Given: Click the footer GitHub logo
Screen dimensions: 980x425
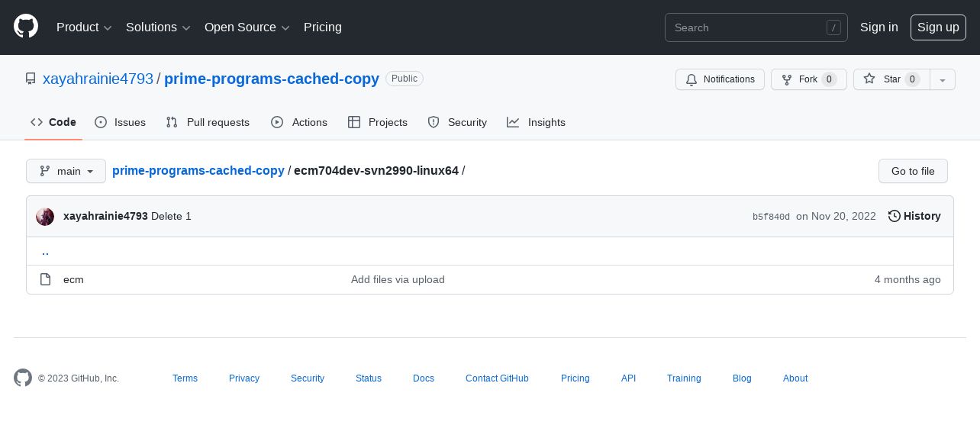Looking at the screenshot, I should click(x=23, y=378).
